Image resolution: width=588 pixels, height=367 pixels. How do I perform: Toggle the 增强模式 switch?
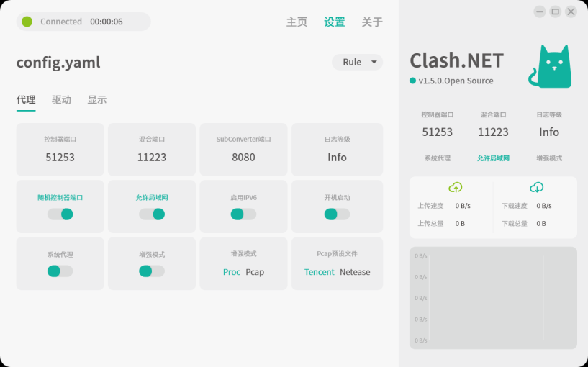(x=152, y=271)
